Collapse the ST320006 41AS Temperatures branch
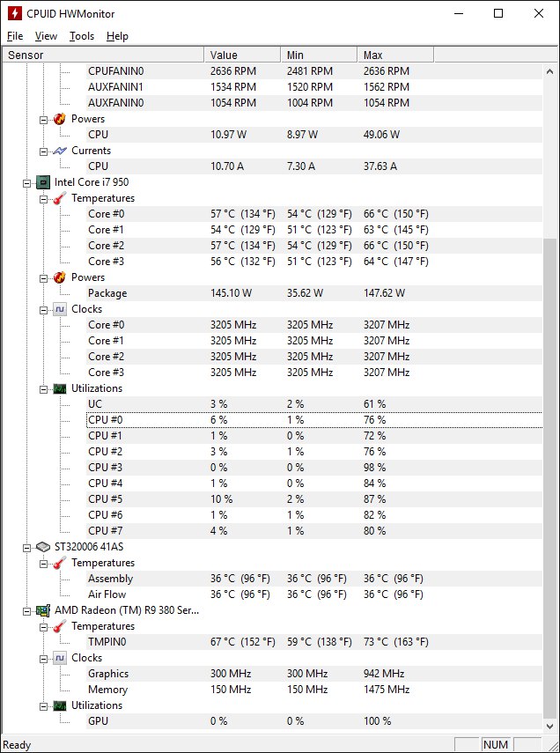The width and height of the screenshot is (560, 753). [44, 563]
